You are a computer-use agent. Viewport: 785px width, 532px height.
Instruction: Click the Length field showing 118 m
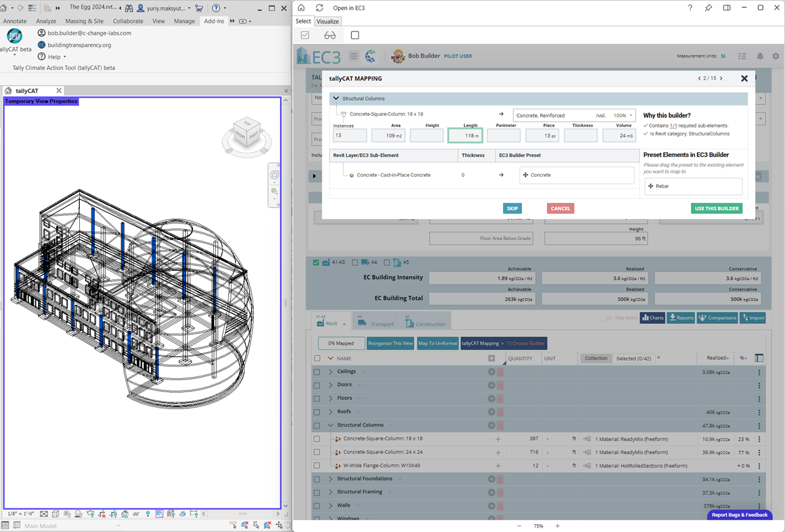click(464, 135)
